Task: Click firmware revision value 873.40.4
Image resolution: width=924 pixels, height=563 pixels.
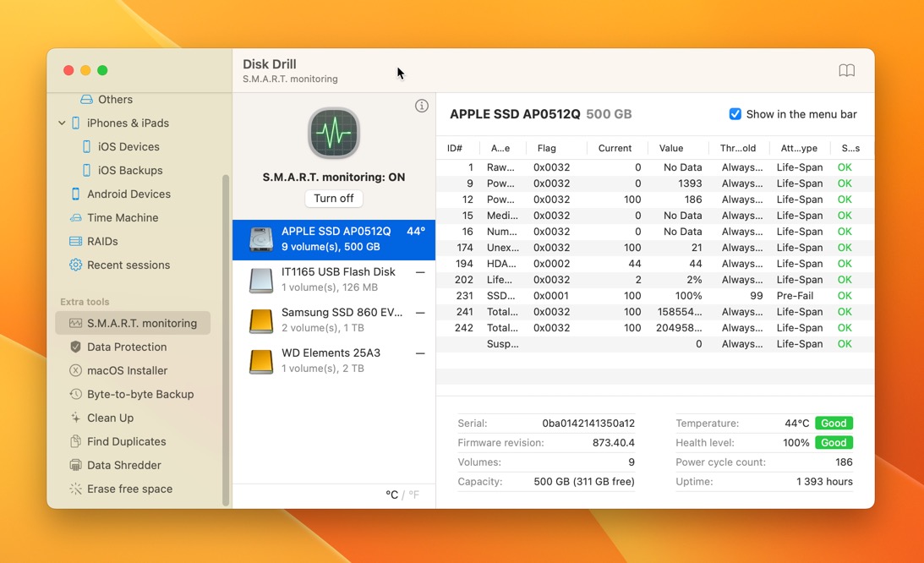Action: [x=614, y=443]
